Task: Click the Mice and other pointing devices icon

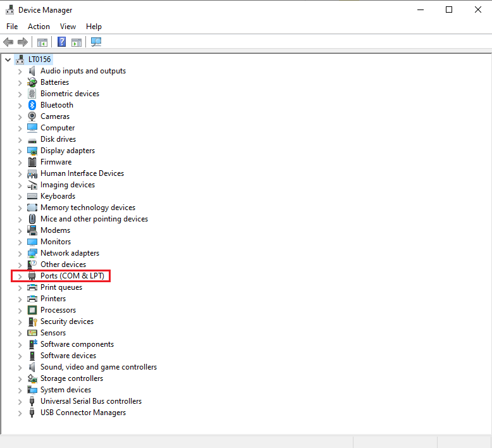Action: point(32,219)
